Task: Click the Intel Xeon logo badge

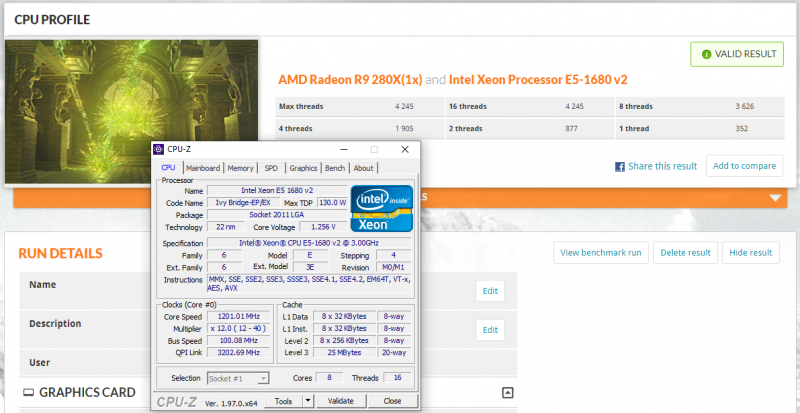Action: point(381,210)
